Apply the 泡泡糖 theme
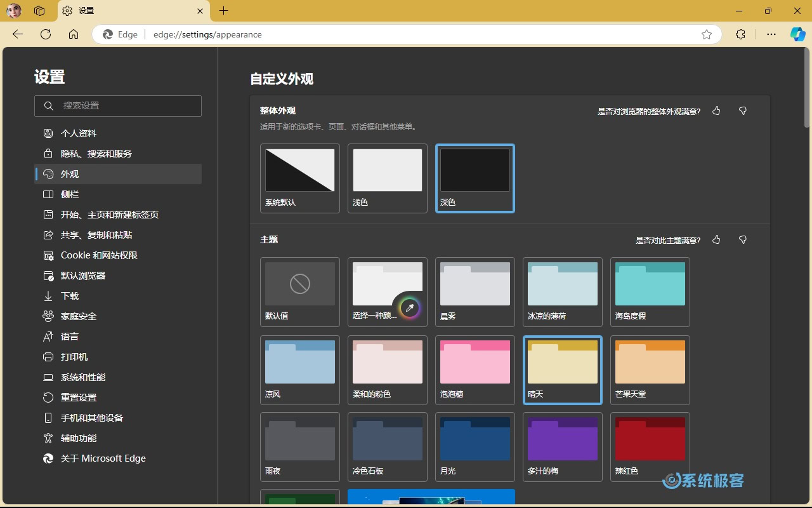The height and width of the screenshot is (508, 812). tap(475, 370)
